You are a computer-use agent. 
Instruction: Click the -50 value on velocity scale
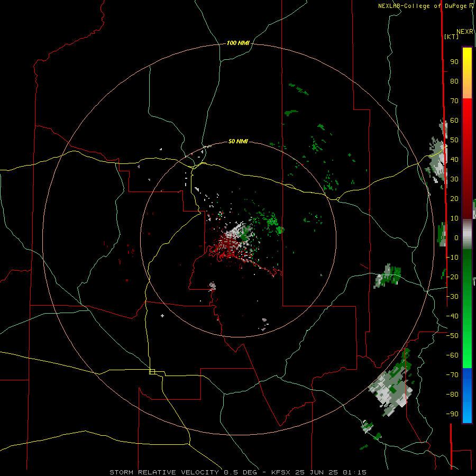point(452,336)
